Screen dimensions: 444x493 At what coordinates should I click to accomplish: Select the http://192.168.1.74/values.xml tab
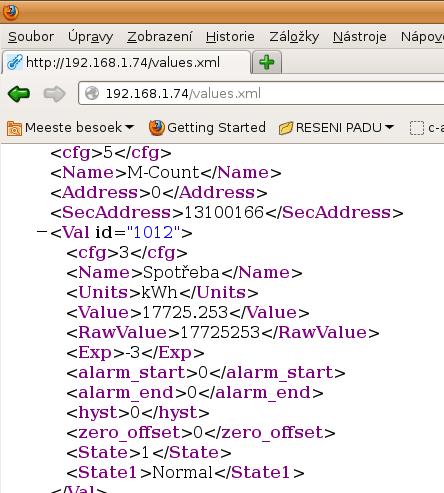[x=126, y=62]
